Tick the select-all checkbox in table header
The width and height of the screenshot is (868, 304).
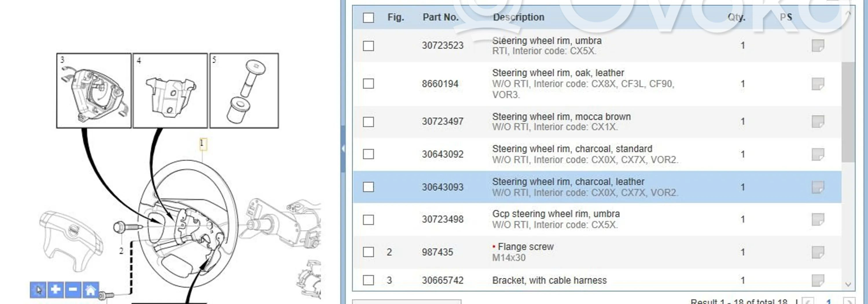tap(368, 18)
